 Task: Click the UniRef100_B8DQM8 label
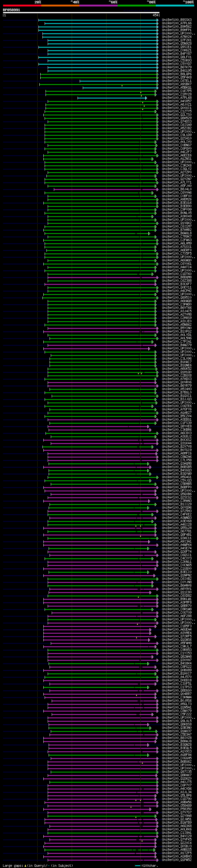coord(177,277)
